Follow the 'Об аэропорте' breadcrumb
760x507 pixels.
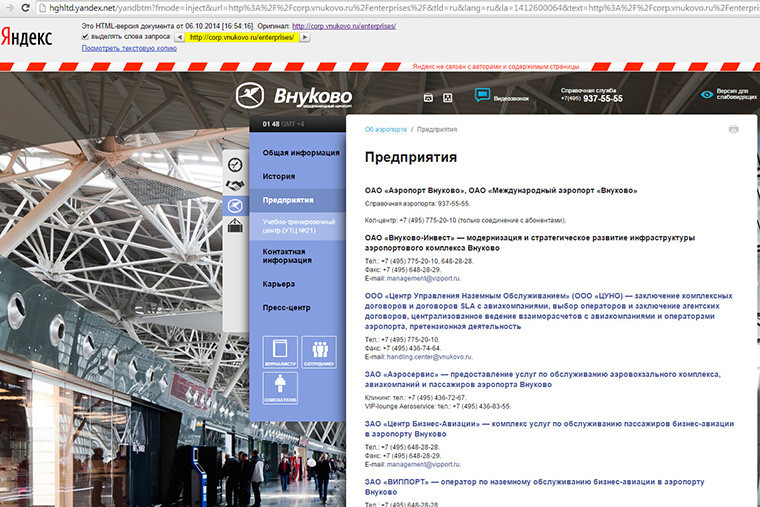coord(386,129)
